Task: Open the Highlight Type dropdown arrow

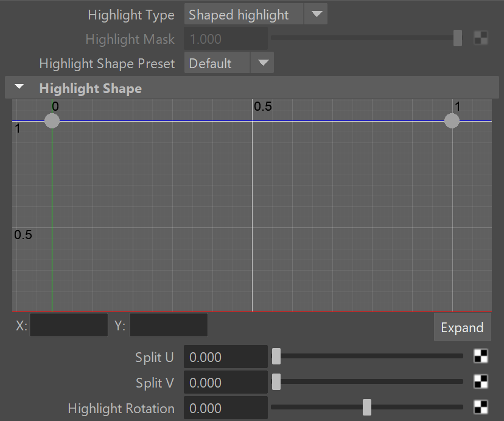Action: tap(317, 14)
